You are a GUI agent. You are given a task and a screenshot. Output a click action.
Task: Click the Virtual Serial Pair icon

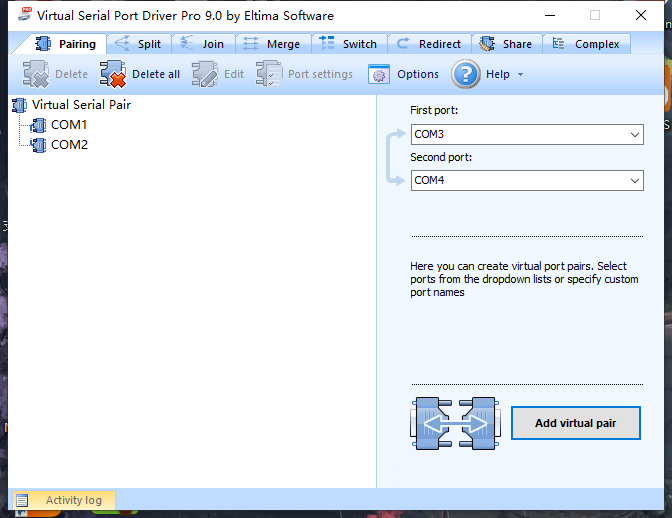click(x=19, y=105)
